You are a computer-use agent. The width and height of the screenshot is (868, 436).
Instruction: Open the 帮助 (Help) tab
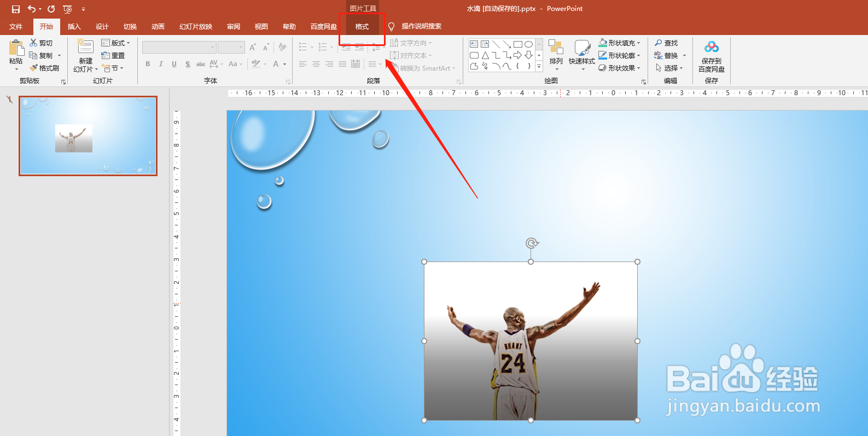coord(289,26)
